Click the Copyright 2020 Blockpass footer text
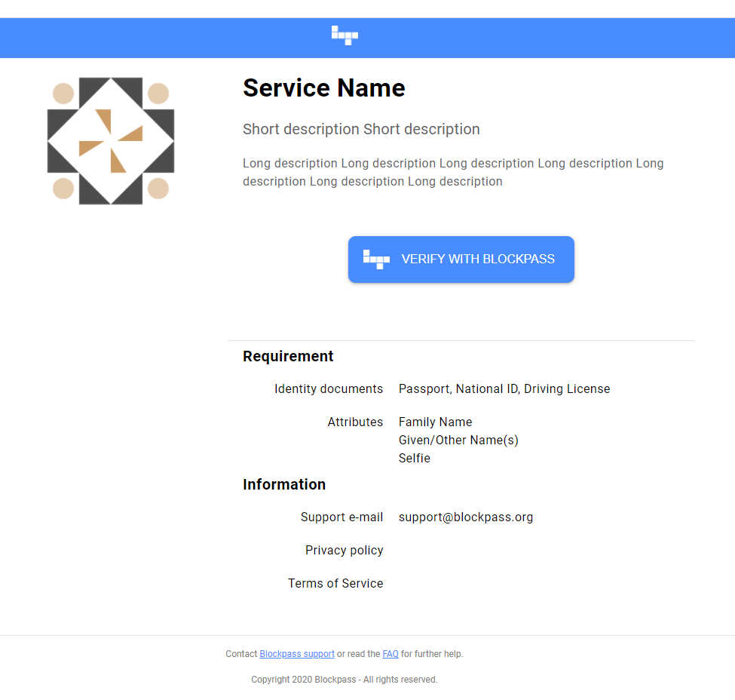This screenshot has height=700, width=735. tap(344, 680)
